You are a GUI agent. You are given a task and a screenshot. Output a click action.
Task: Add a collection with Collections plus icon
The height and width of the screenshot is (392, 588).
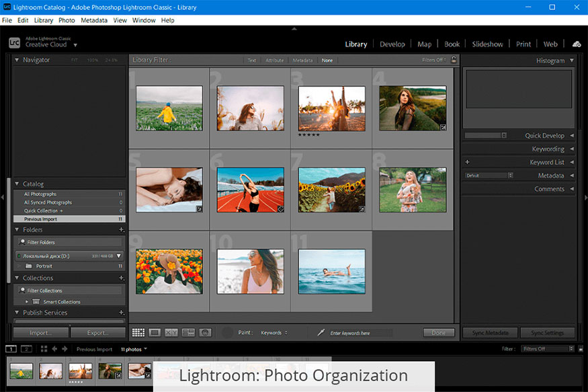(x=121, y=278)
